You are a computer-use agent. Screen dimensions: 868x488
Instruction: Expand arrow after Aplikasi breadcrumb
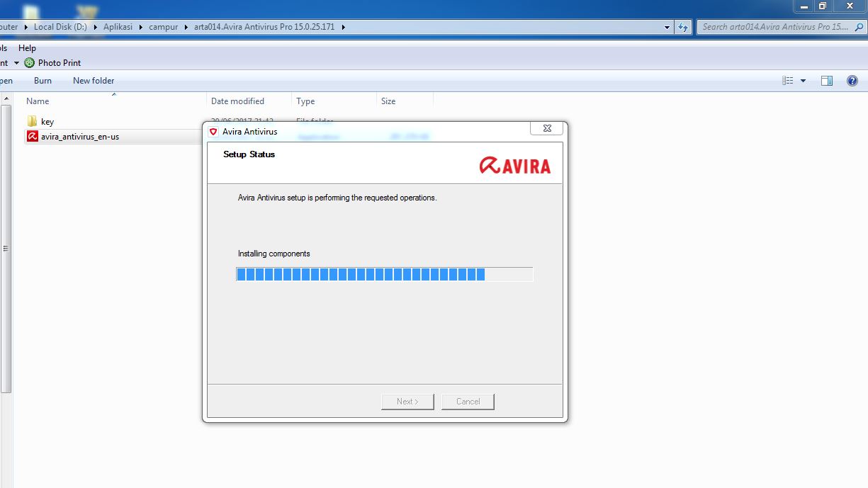[x=141, y=27]
